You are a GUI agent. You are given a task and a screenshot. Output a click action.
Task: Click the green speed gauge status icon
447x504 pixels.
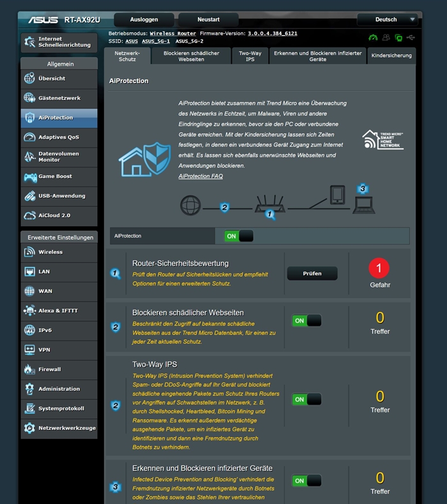(373, 38)
